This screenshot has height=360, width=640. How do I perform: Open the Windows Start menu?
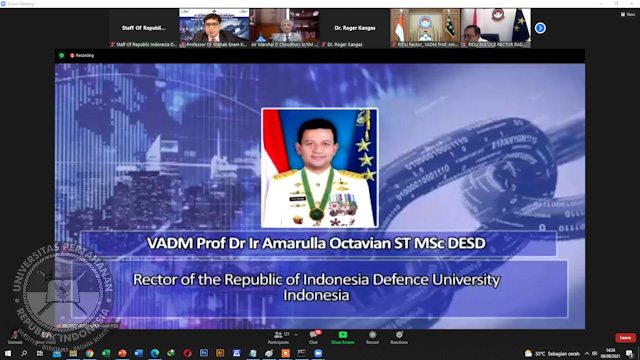click(8, 353)
